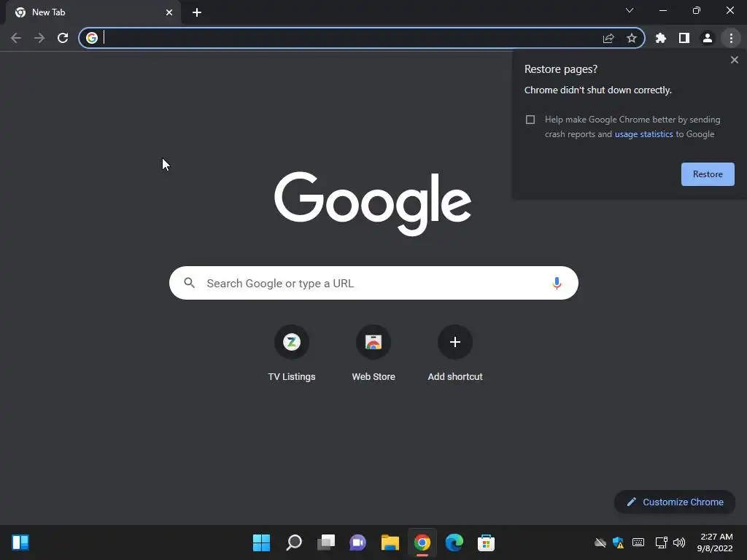Open the profile avatar menu

[x=708, y=38]
